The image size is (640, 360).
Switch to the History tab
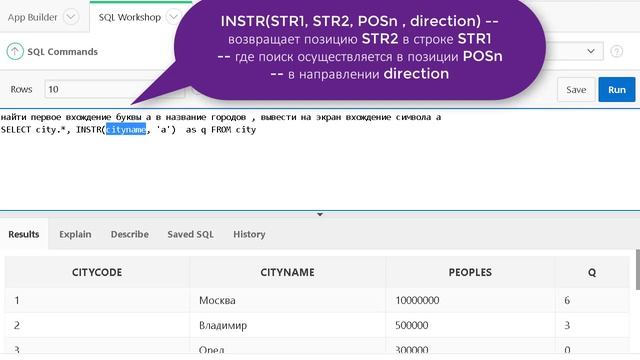[249, 234]
